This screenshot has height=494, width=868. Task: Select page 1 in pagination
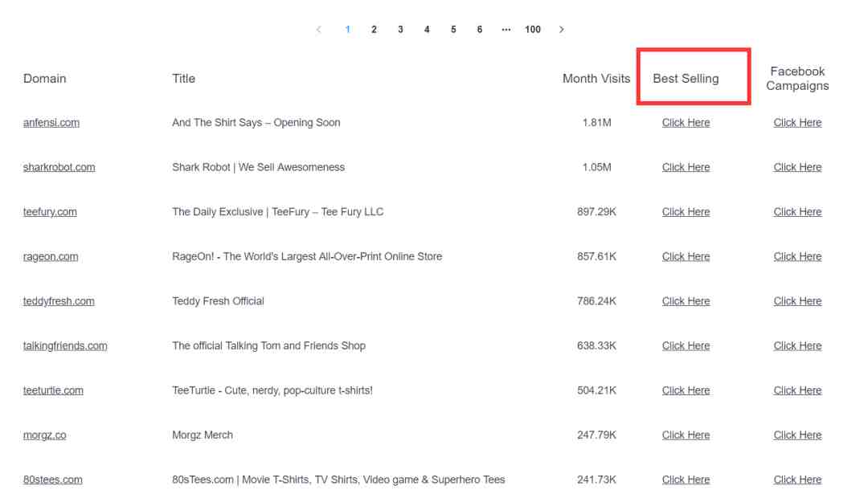coord(348,30)
